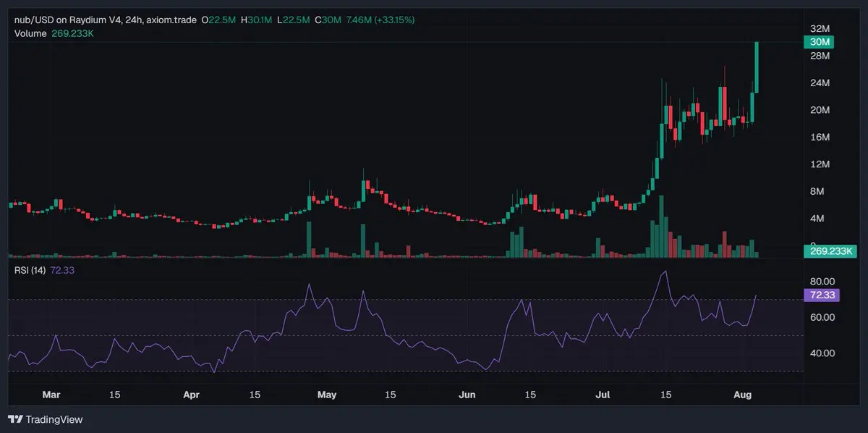Click the change value 7.46M (+33.15%)
Screen dimensions: 868x433
tap(380, 20)
